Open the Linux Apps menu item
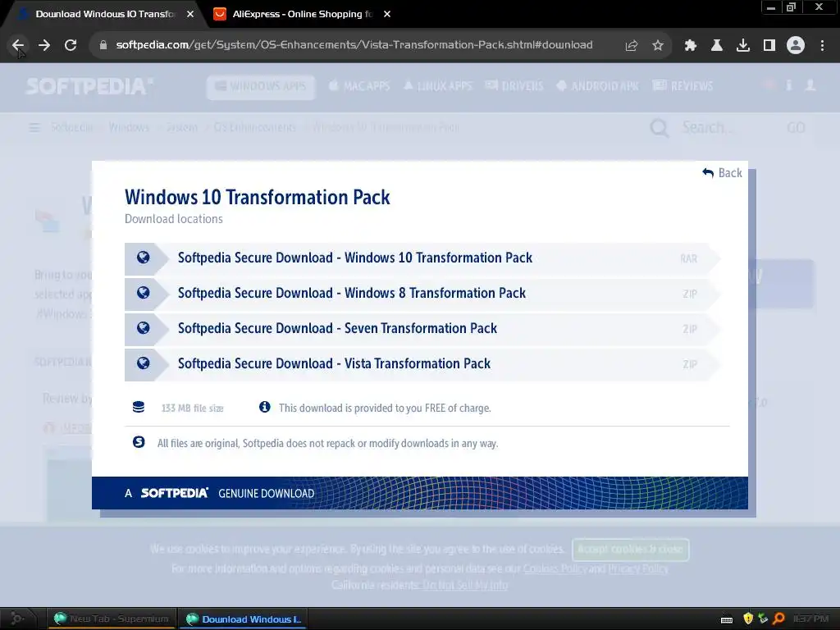The width and height of the screenshot is (840, 630). (x=438, y=86)
